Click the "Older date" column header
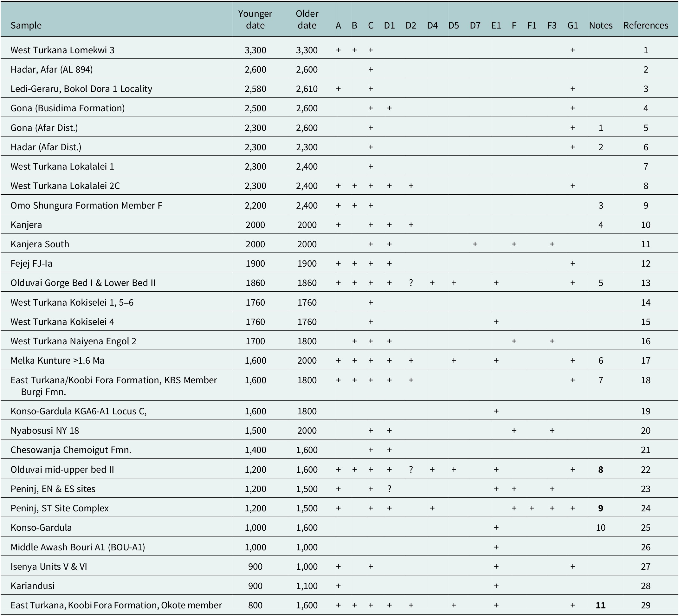The height and width of the screenshot is (616, 679). click(x=307, y=20)
